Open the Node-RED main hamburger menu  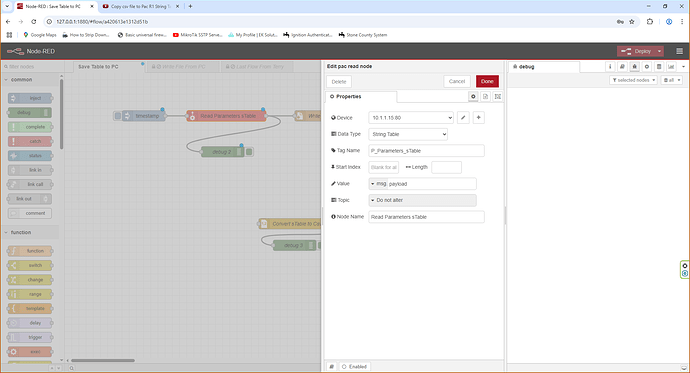pyautogui.click(x=679, y=51)
